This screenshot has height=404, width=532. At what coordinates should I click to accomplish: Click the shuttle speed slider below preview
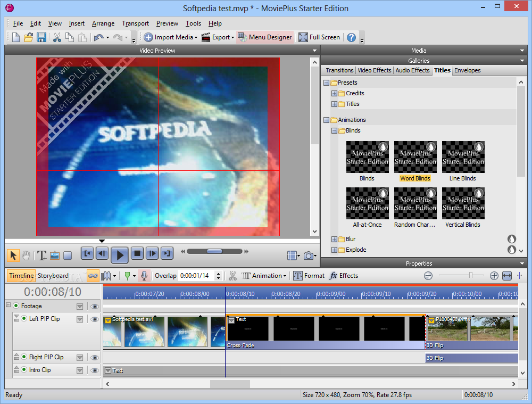[214, 251]
